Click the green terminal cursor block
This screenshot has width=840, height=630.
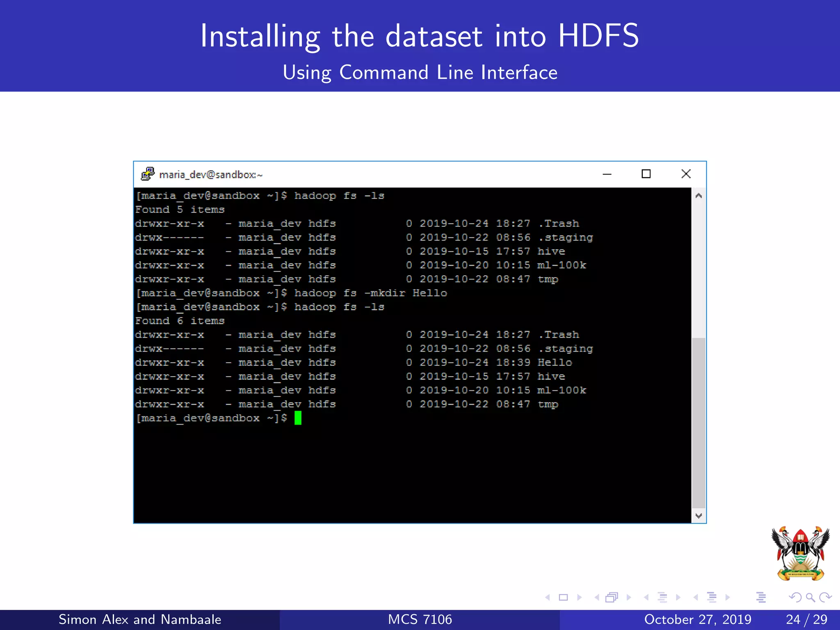coord(298,418)
